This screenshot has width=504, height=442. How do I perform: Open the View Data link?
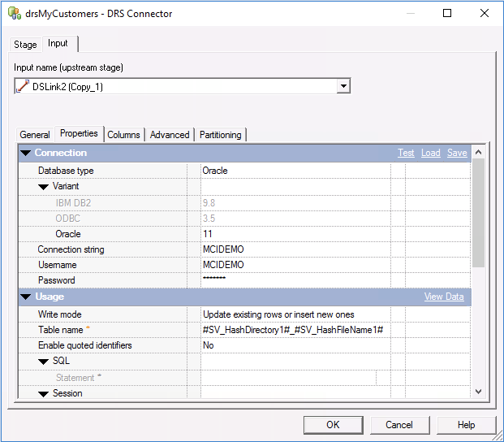pyautogui.click(x=444, y=297)
